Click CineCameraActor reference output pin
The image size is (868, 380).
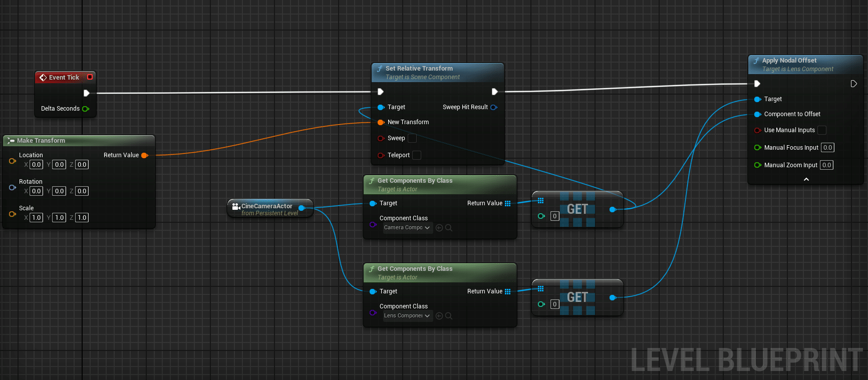point(302,208)
